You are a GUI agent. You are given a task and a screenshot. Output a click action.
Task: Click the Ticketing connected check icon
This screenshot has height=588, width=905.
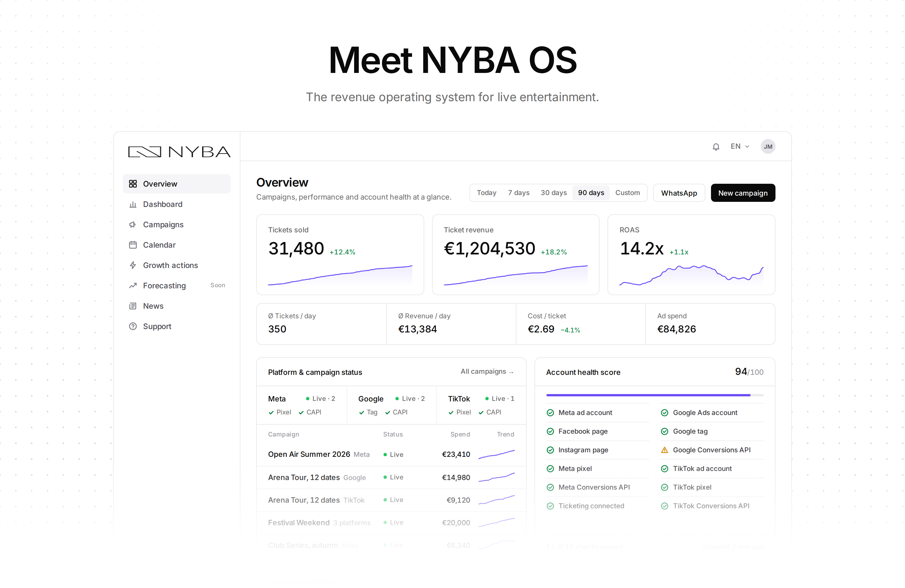(x=550, y=506)
